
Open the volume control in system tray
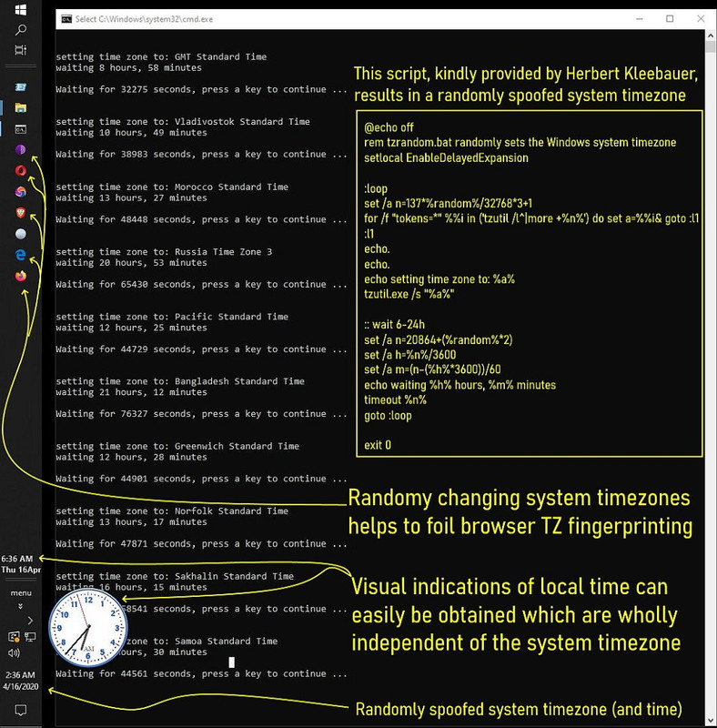coord(14,652)
